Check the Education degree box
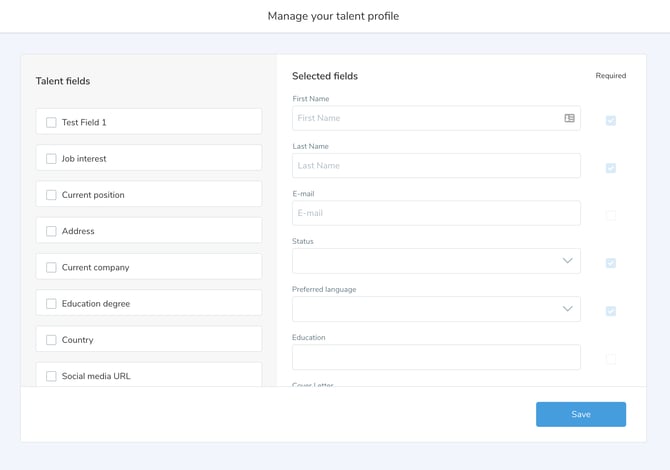This screenshot has height=470, width=670. 51,304
